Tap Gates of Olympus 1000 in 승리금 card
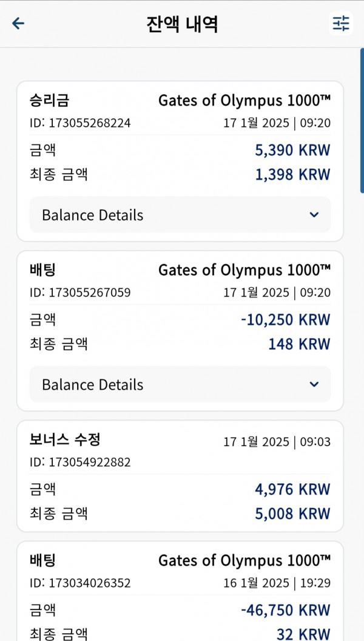364x641 pixels. 244,101
